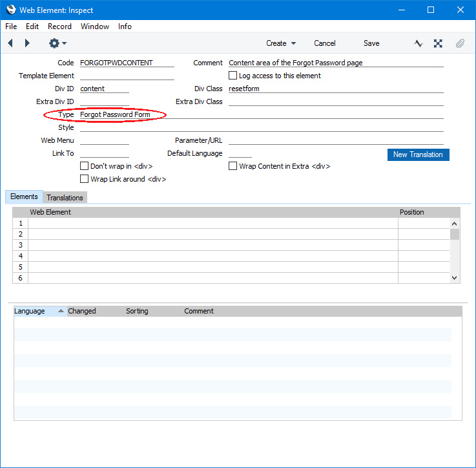Click the Template Element field
The image size is (476, 468).
(127, 76)
